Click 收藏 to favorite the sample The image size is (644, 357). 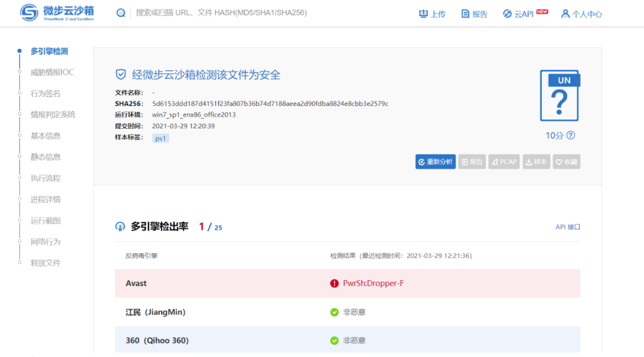[566, 162]
